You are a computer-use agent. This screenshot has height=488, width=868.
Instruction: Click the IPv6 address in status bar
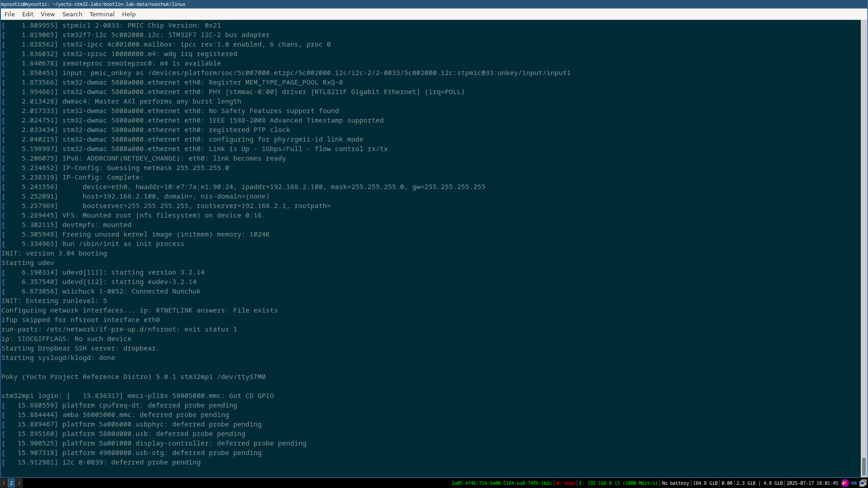click(x=501, y=483)
